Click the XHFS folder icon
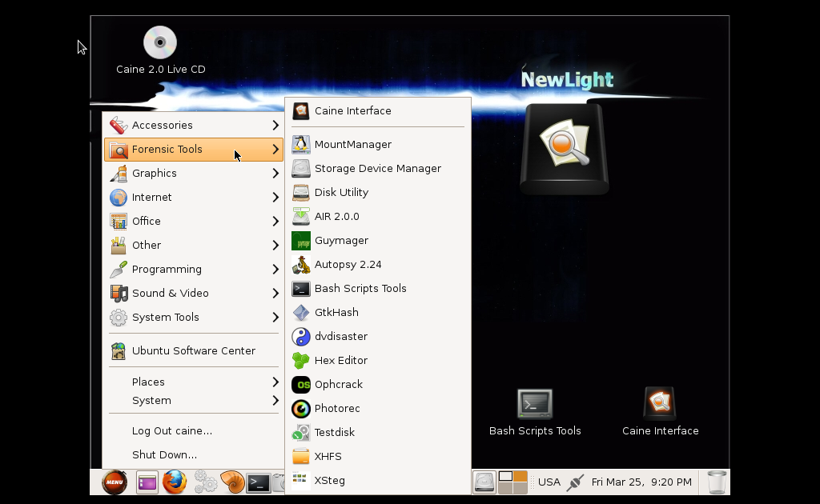Viewport: 820px width, 504px height. coord(301,457)
